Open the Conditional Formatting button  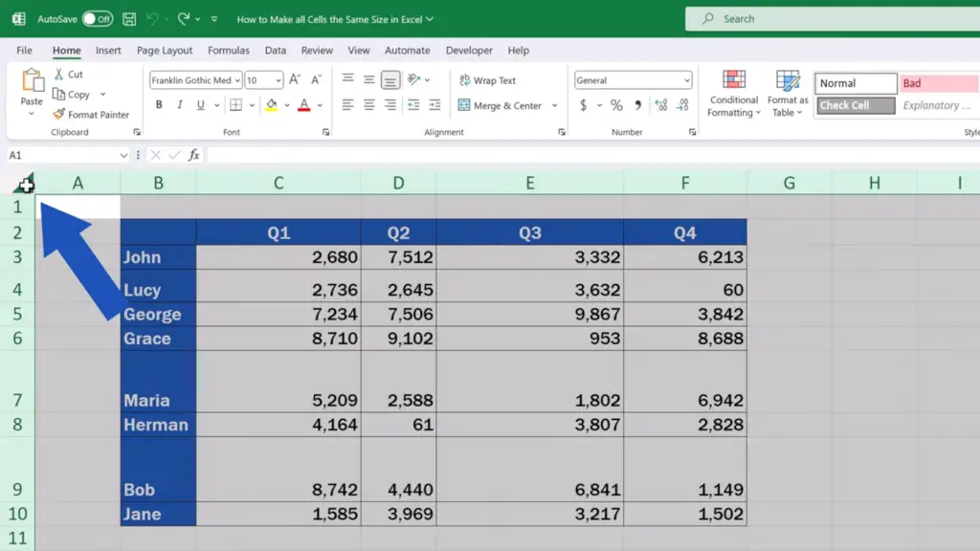coord(734,94)
